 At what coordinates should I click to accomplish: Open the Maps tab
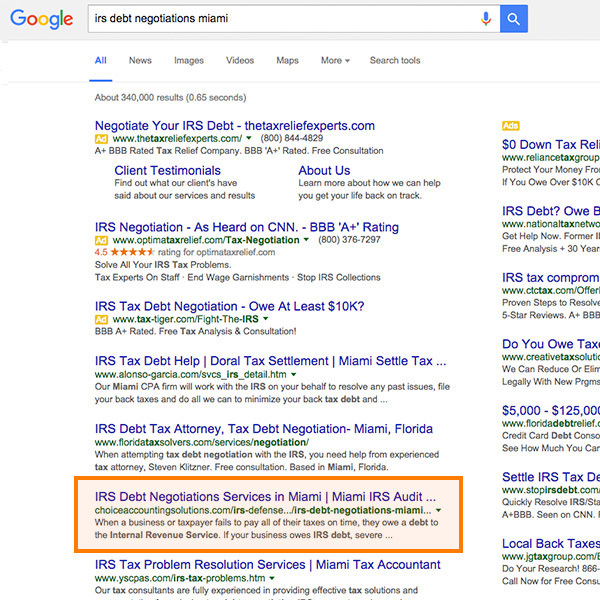click(x=287, y=60)
